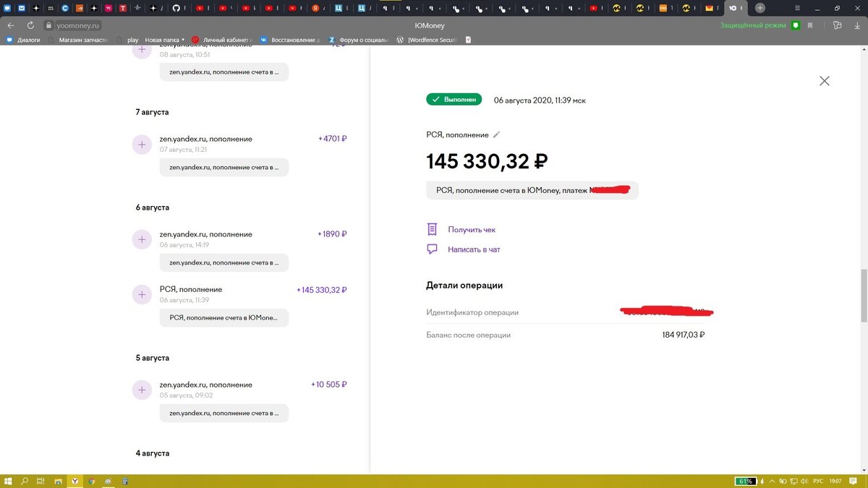Go back with the browser back arrow
The height and width of the screenshot is (488, 868).
pos(10,25)
